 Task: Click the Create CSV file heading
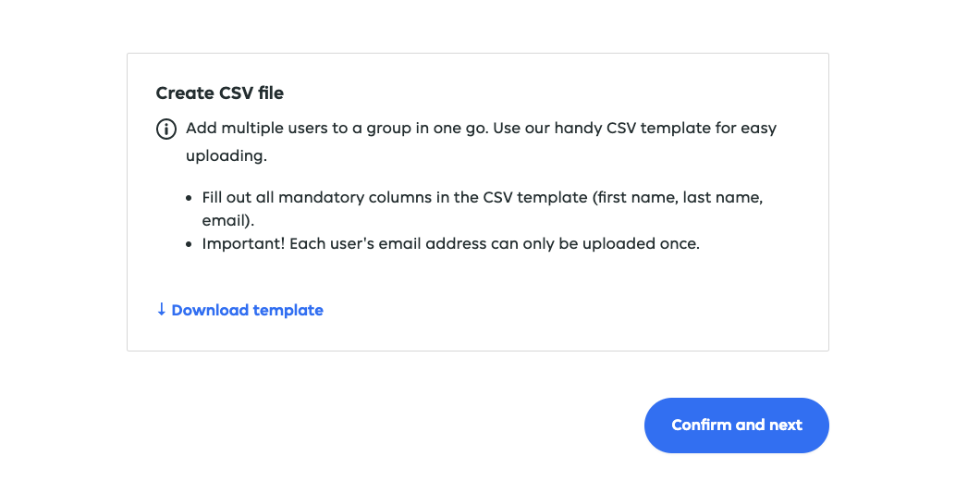click(220, 93)
